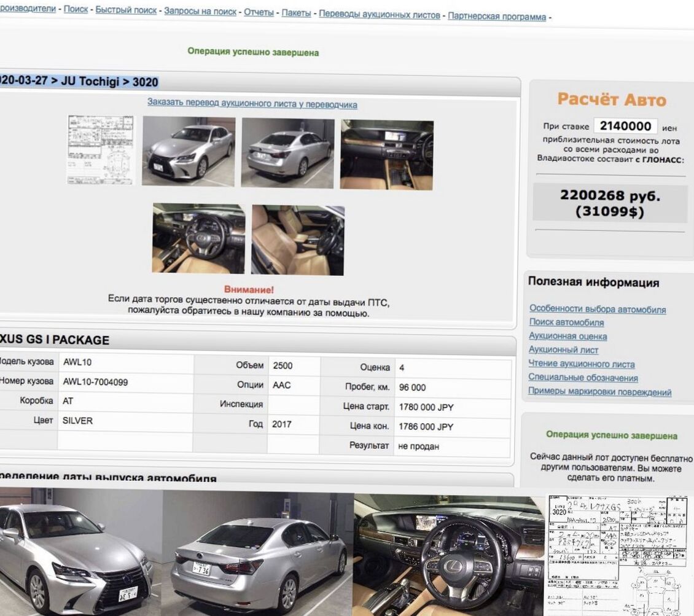The height and width of the screenshot is (616, 694).
Task: Select body model value AWL10
Action: tap(77, 362)
